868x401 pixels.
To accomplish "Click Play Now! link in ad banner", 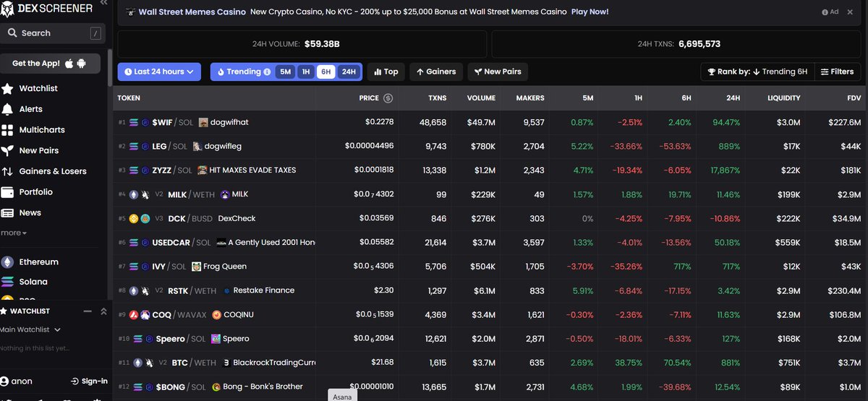I will coord(590,12).
